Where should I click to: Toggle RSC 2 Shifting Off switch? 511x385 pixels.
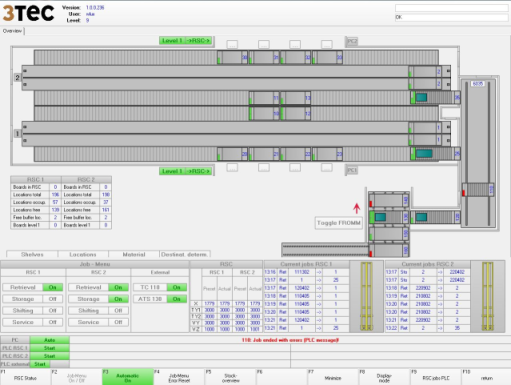pos(118,311)
